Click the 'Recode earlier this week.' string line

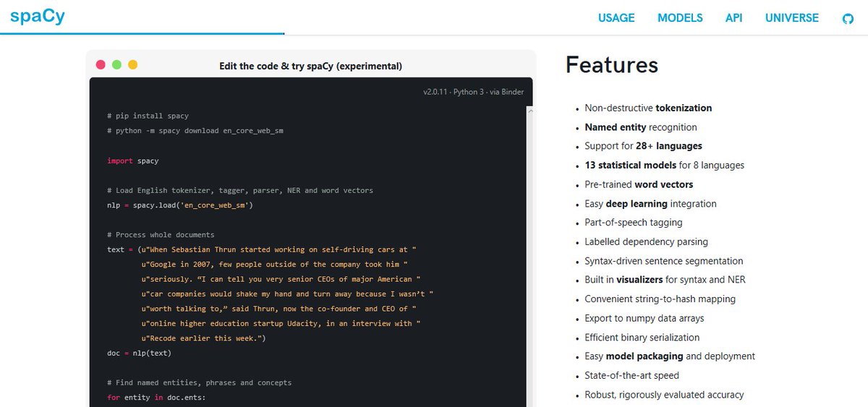204,338
